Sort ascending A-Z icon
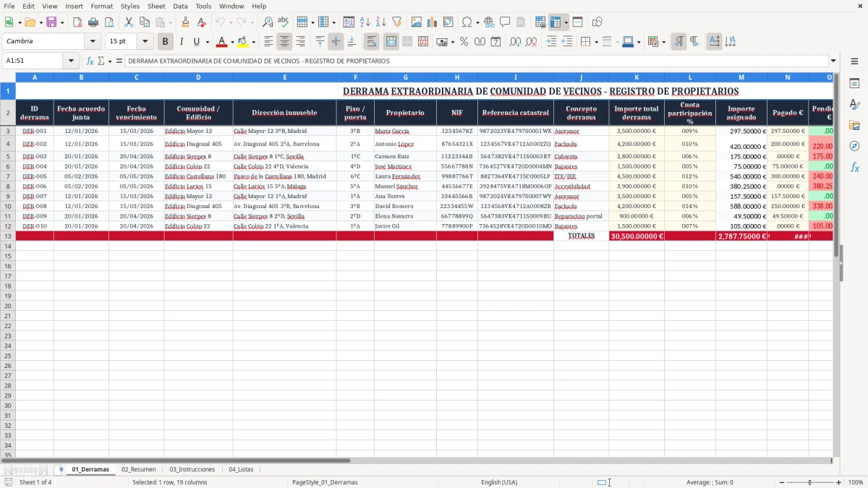This screenshot has width=868, height=488. pyautogui.click(x=365, y=22)
